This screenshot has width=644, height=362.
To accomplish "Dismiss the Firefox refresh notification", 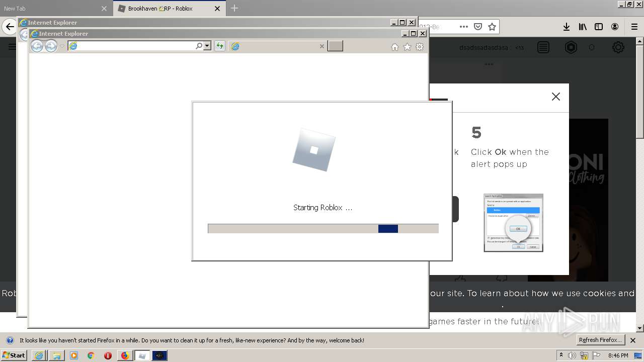I will tap(633, 340).
